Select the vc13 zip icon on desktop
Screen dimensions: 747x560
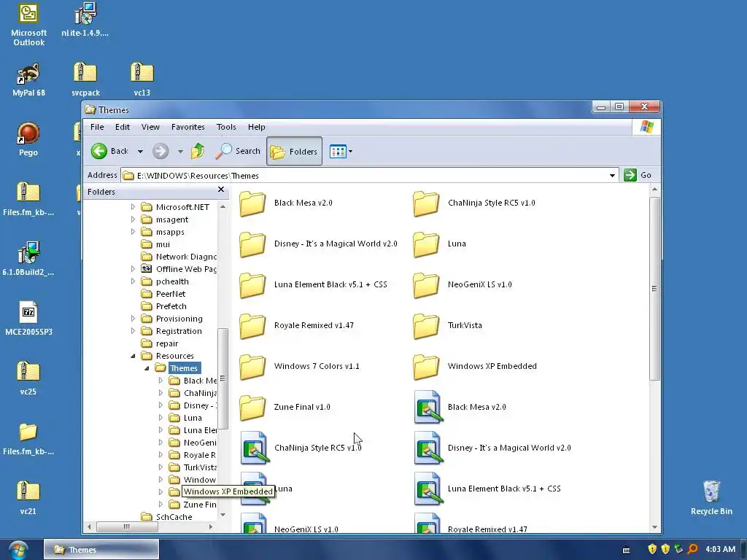[142, 80]
